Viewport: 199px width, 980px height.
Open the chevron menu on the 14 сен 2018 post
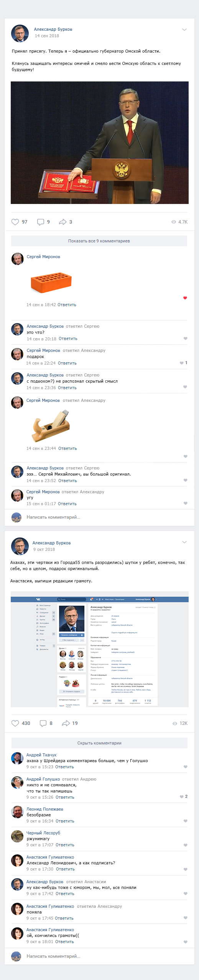coord(184,30)
